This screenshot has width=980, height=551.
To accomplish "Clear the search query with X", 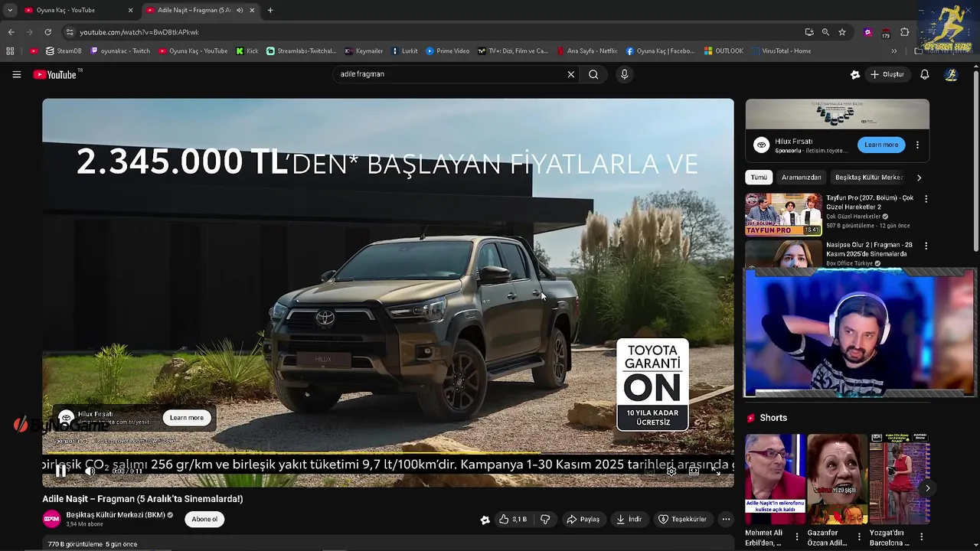I will click(x=570, y=74).
